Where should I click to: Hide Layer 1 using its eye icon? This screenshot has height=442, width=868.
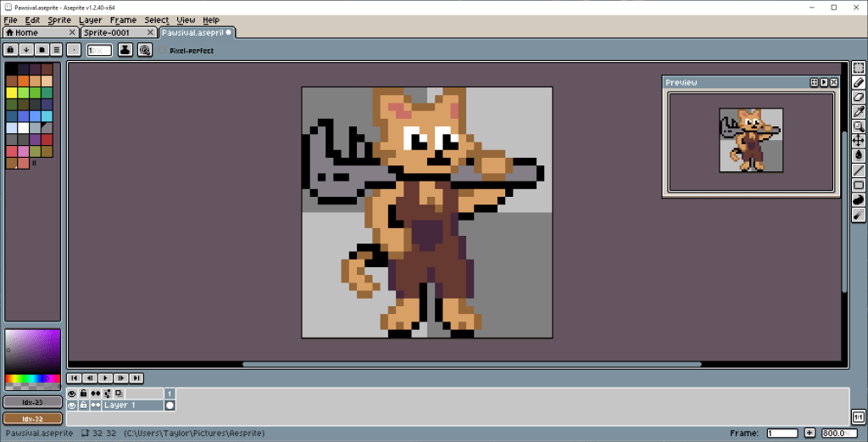click(x=72, y=406)
